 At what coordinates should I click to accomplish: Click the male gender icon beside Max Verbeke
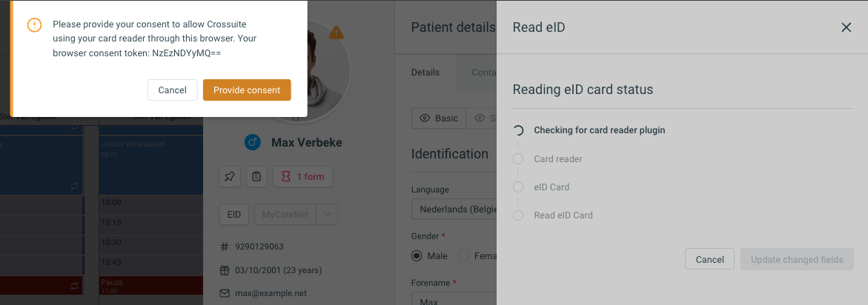click(x=253, y=143)
